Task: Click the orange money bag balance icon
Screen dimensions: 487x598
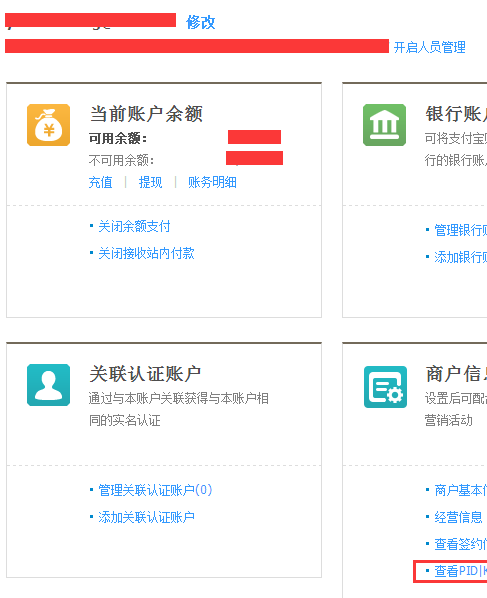Action: [48, 125]
